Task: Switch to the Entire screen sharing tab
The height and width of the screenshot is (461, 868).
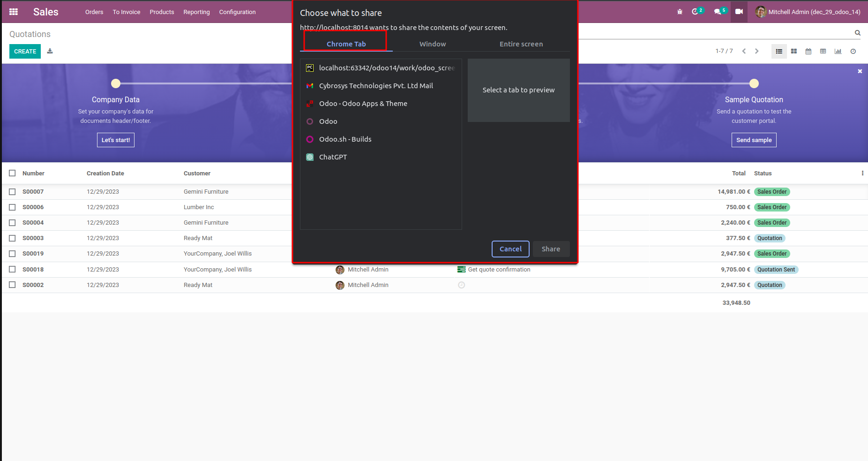Action: pos(521,44)
